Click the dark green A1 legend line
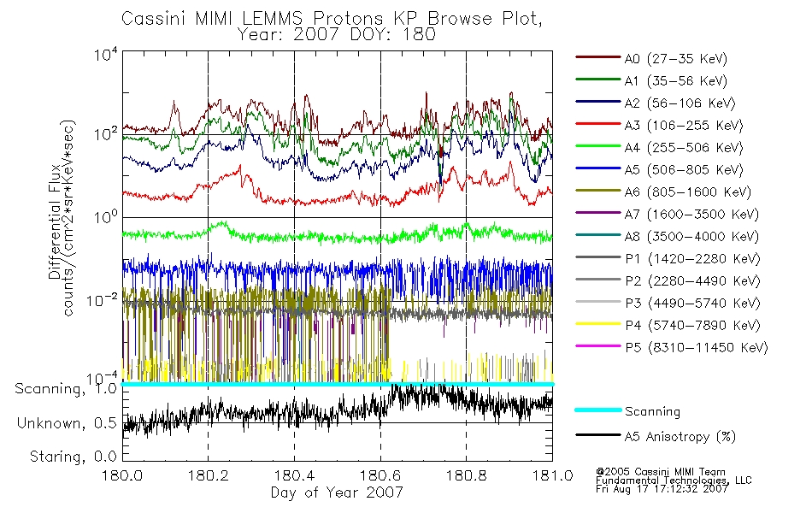Screen dimensions: 812x513 pyautogui.click(x=598, y=80)
